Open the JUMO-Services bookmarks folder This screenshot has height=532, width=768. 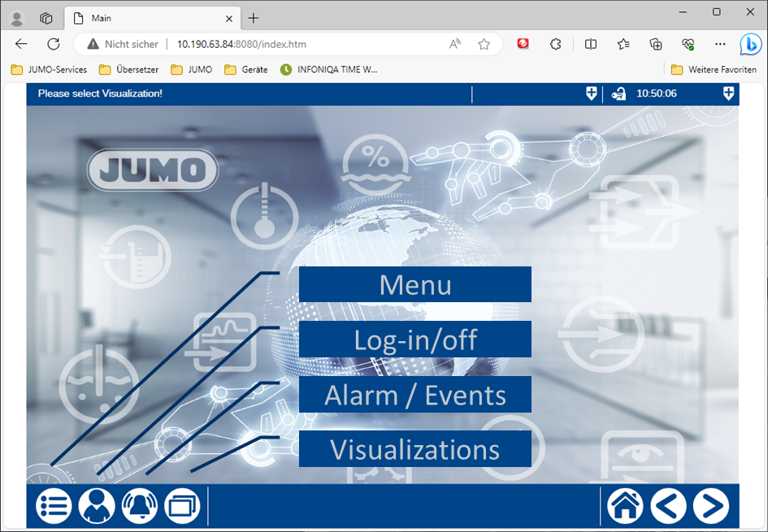click(x=50, y=70)
